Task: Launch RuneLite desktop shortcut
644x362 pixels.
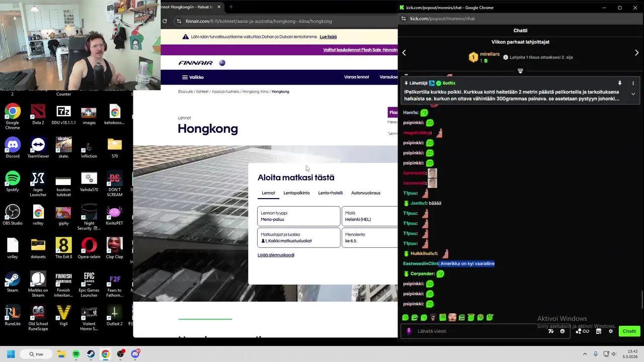Action: pyautogui.click(x=13, y=316)
